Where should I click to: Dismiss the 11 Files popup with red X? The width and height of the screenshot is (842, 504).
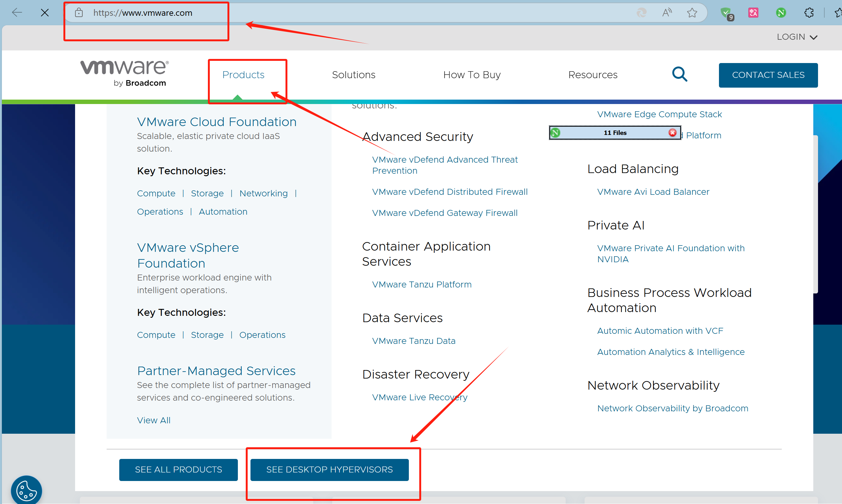tap(672, 133)
